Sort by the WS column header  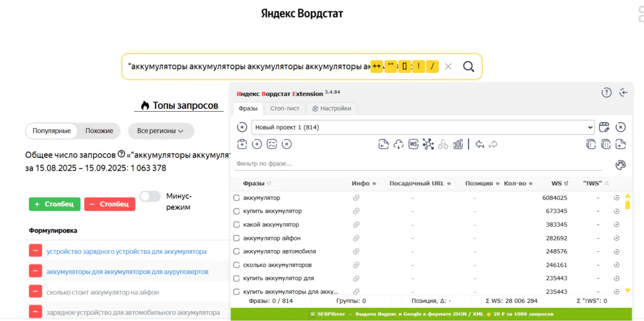pos(559,183)
